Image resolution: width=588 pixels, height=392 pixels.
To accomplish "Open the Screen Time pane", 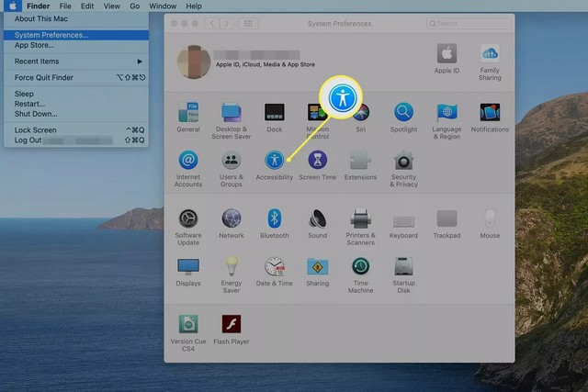I will [317, 160].
